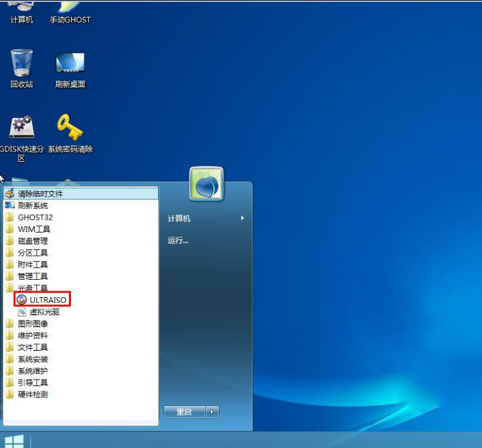Expand the GHOST32 folder
The image size is (482, 448).
click(x=81, y=217)
